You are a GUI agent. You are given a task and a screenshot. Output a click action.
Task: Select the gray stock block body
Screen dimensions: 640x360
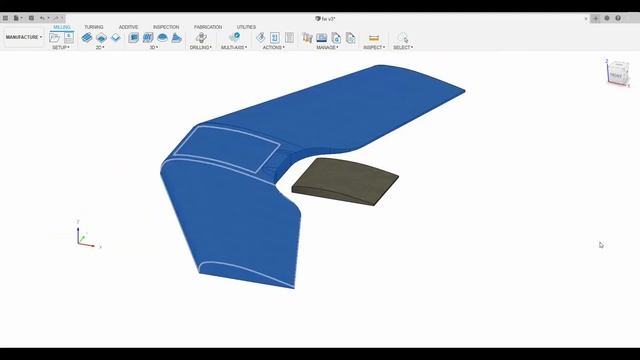[345, 181]
